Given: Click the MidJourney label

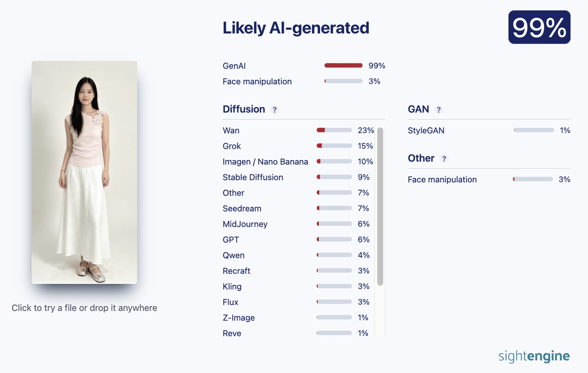Looking at the screenshot, I should 245,224.
